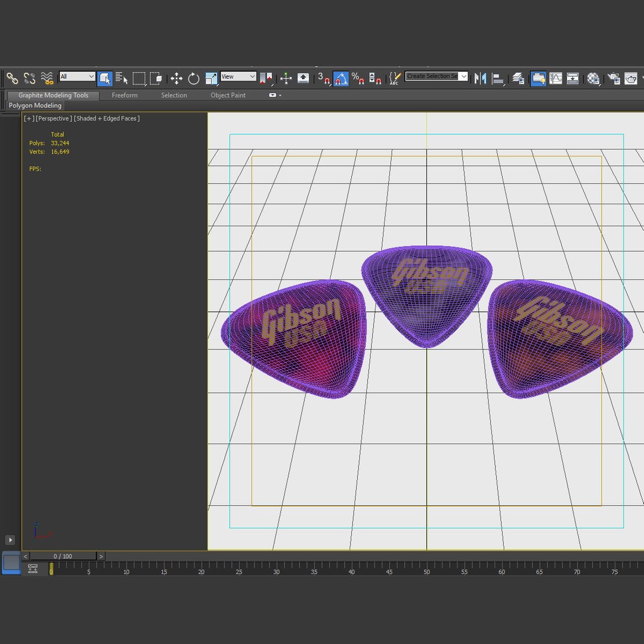
Task: Select the Move tool
Action: pos(177,78)
